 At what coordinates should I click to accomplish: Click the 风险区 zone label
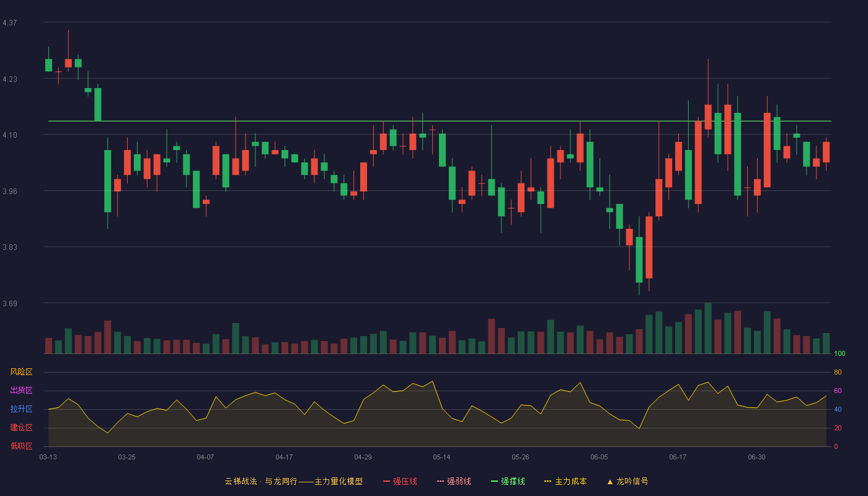21,372
